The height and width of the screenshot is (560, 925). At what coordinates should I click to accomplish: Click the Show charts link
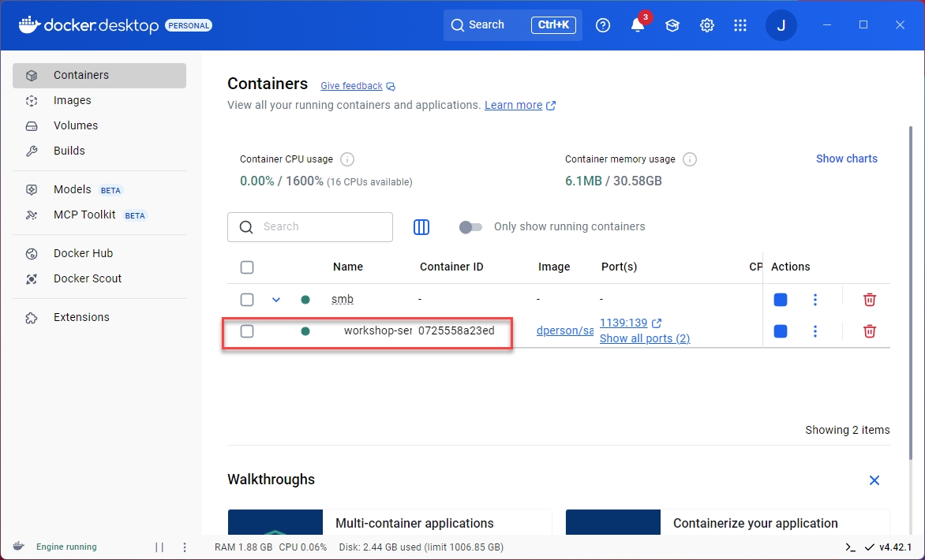pyautogui.click(x=846, y=159)
